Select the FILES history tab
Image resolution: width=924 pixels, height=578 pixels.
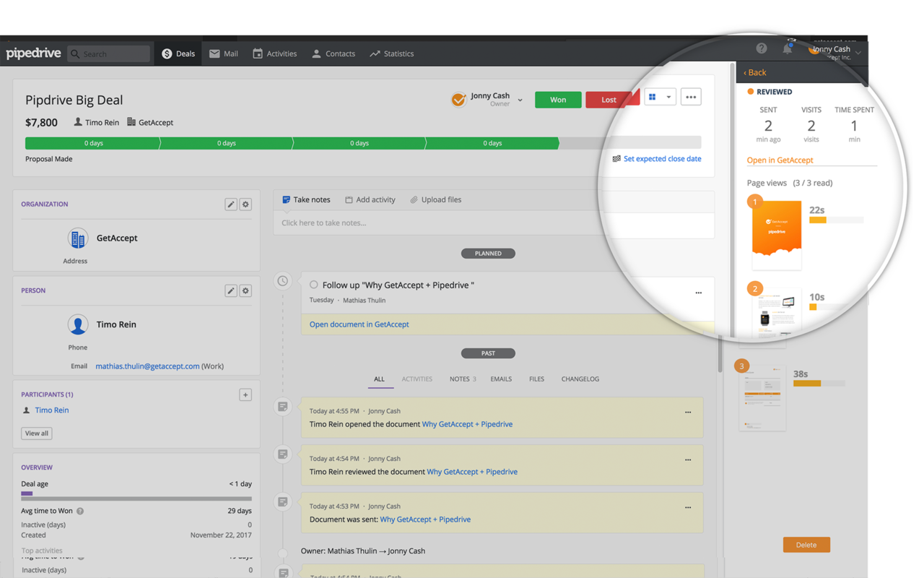point(536,379)
